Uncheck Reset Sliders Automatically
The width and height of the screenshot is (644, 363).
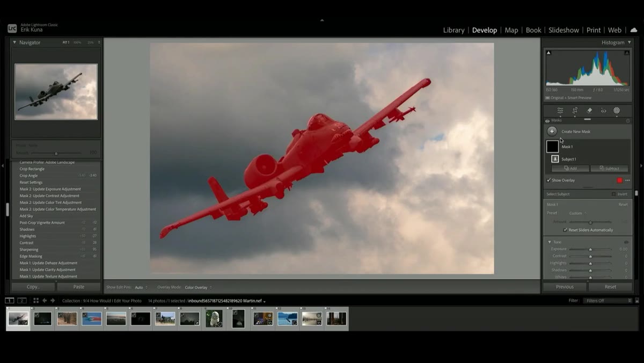pos(565,230)
